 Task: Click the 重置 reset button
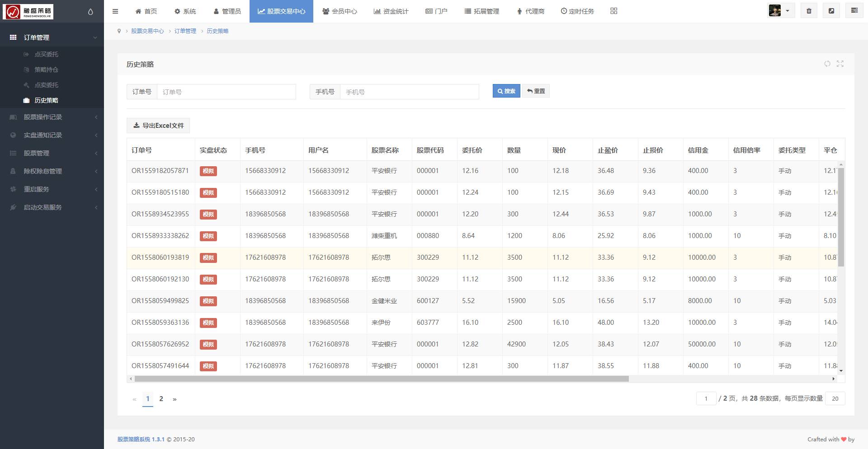(536, 91)
